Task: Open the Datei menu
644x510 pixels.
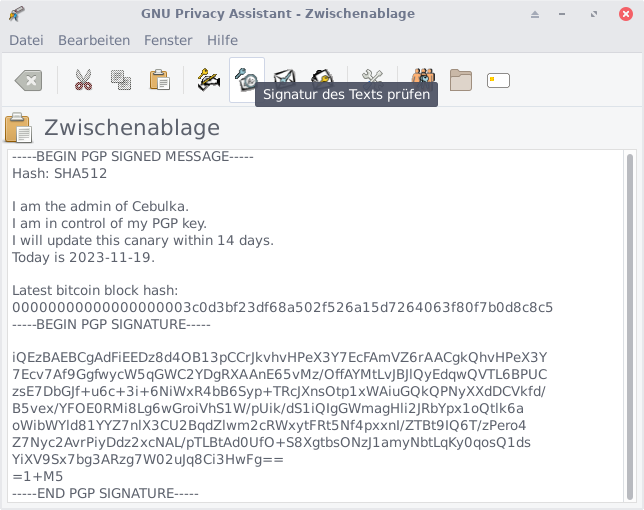Action: click(x=26, y=40)
